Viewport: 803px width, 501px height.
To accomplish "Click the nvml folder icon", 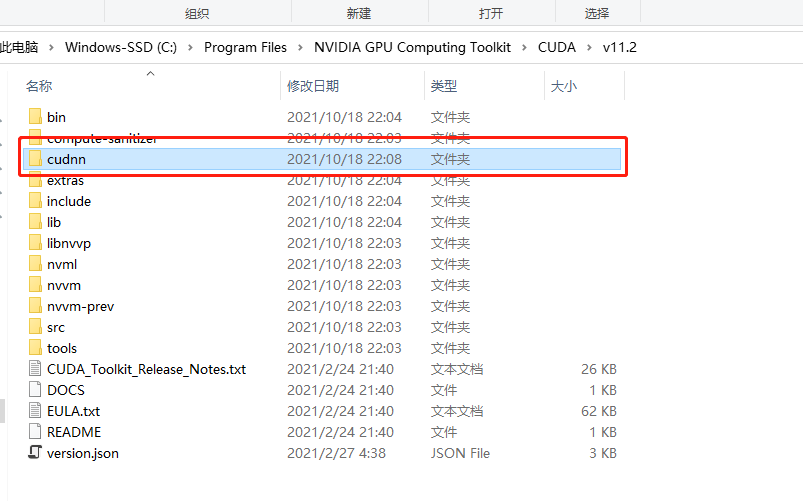I will 35,264.
